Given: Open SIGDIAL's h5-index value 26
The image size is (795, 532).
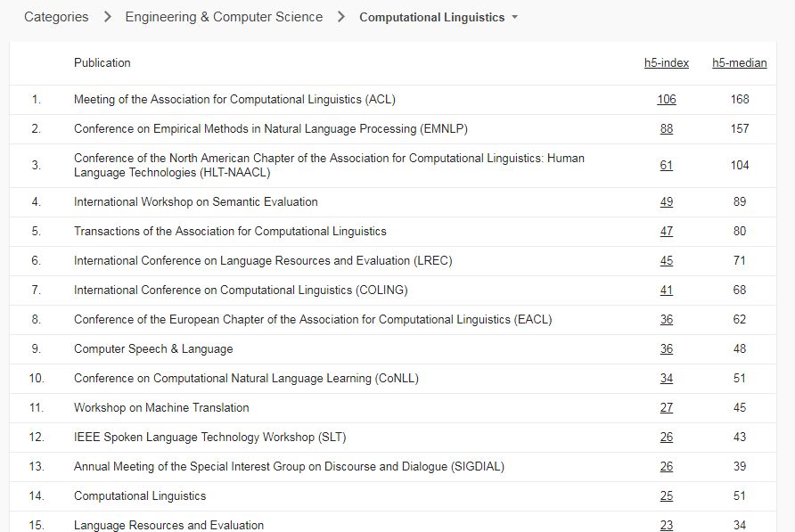Looking at the screenshot, I should tap(667, 467).
